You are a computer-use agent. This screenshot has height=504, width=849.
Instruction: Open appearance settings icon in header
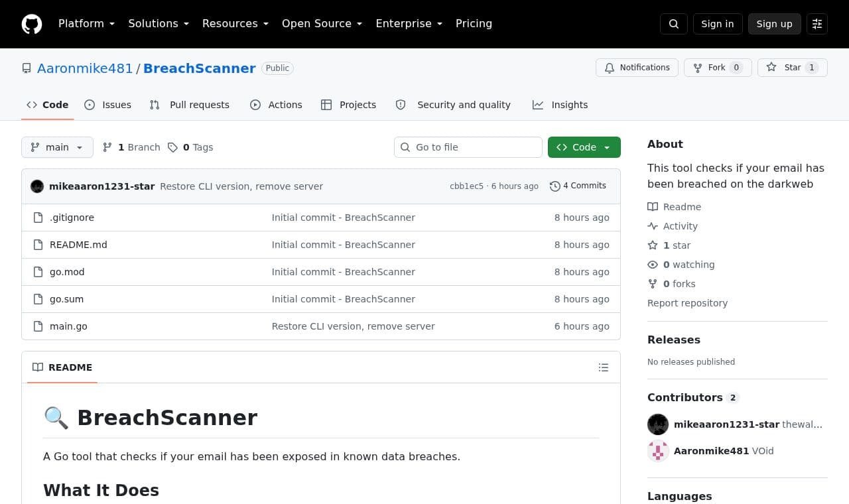coord(817,24)
